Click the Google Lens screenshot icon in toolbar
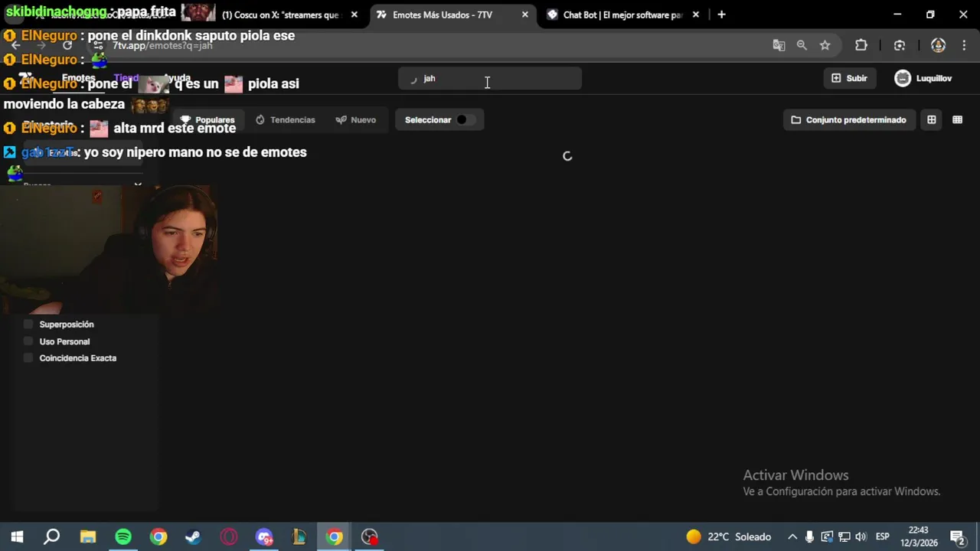This screenshot has height=551, width=980. (900, 45)
